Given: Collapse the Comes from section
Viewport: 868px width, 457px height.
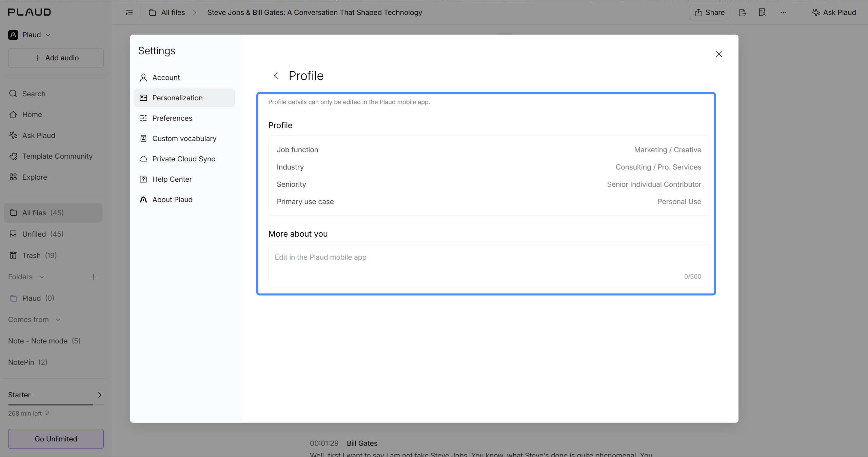Looking at the screenshot, I should click(58, 320).
